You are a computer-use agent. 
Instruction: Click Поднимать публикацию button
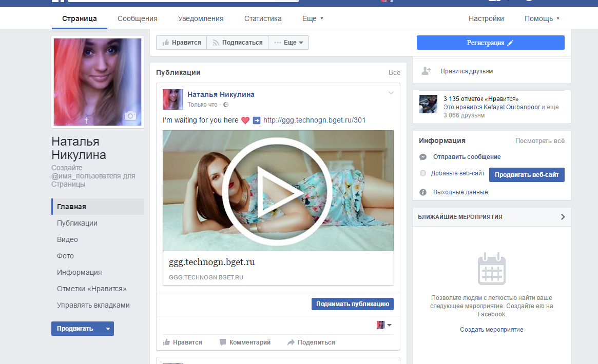(353, 304)
